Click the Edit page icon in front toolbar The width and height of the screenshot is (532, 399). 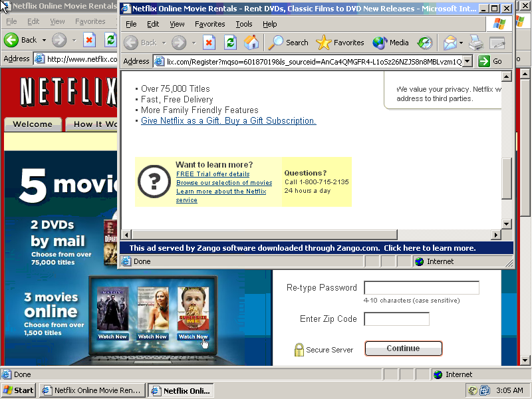click(x=497, y=43)
